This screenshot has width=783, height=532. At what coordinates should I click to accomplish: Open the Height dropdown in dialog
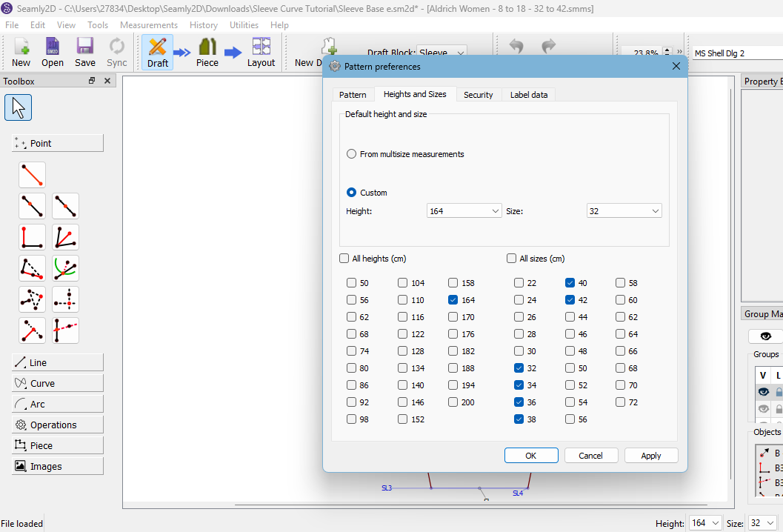pos(464,211)
